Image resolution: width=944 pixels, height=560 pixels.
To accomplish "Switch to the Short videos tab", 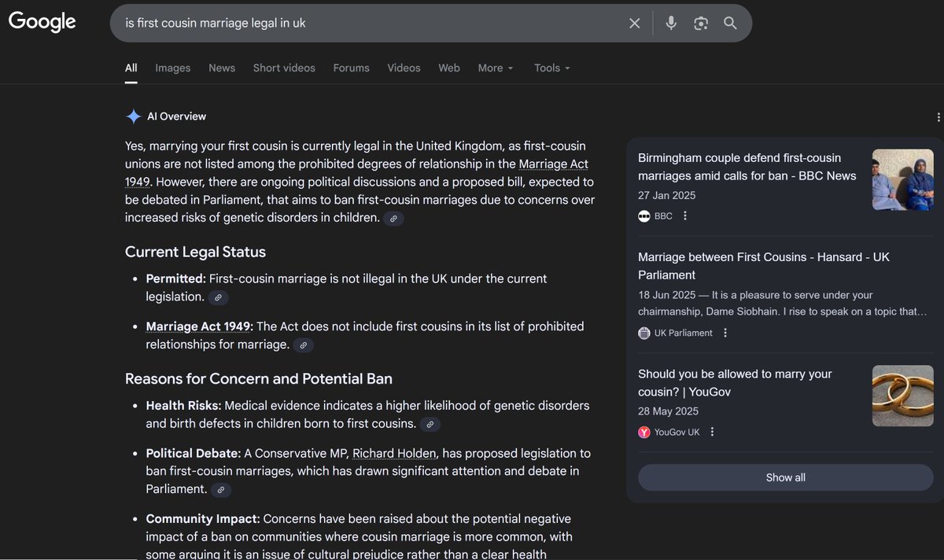I will coord(284,68).
